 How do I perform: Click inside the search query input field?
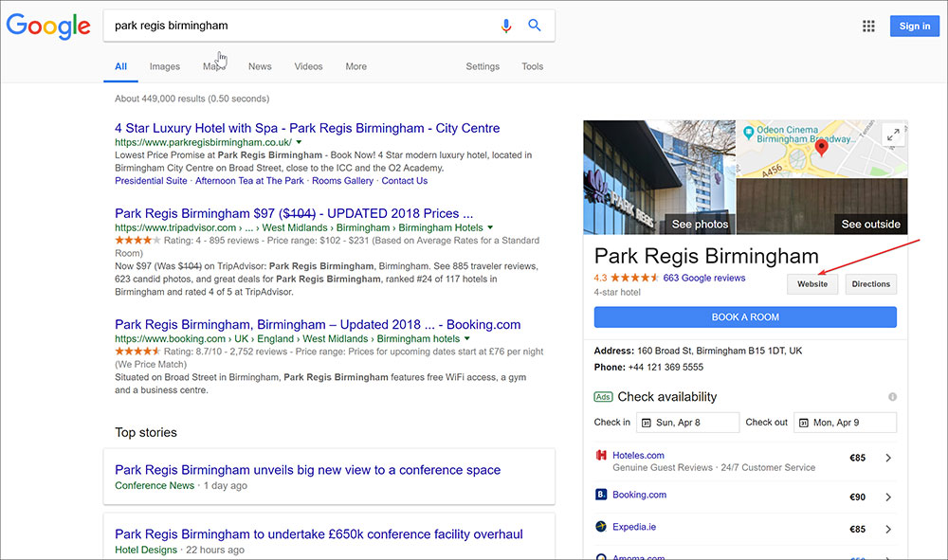tap(284, 26)
